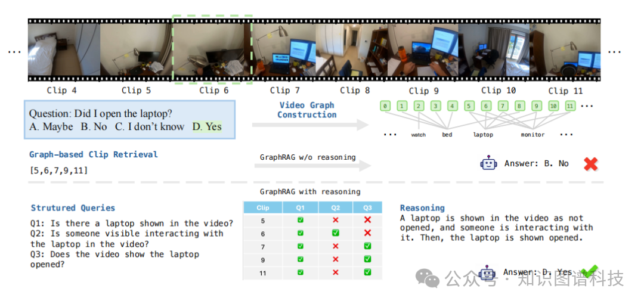The height and width of the screenshot is (304, 644).
Task: Choose answer option B. No
Action: click(x=94, y=127)
